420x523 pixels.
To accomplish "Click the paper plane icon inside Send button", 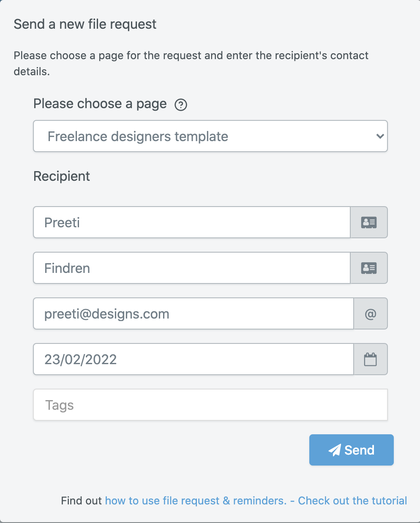I will coord(335,449).
